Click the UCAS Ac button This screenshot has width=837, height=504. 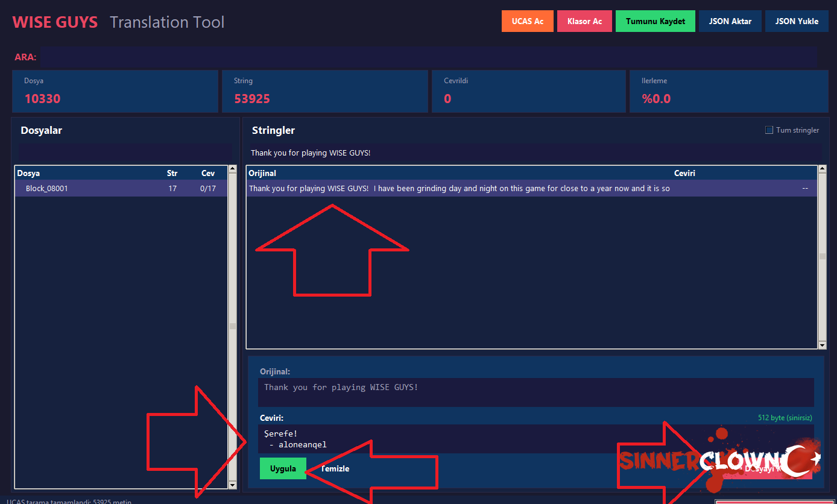pyautogui.click(x=527, y=21)
